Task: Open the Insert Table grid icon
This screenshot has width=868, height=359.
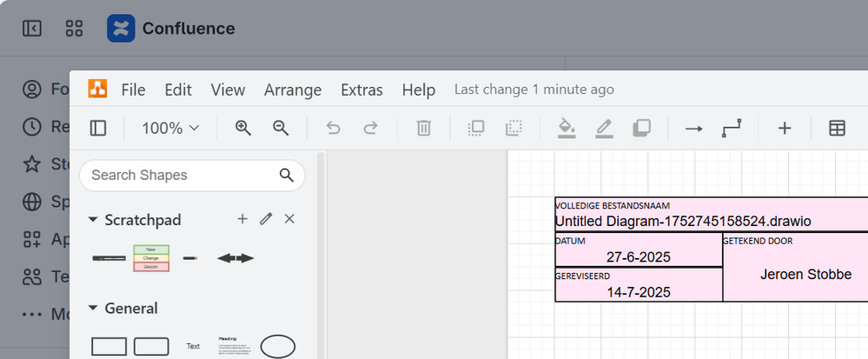Action: tap(837, 129)
